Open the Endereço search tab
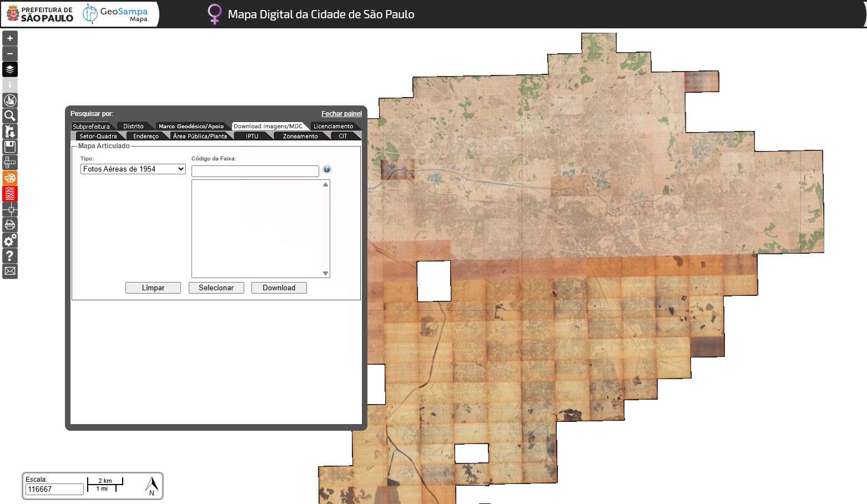The height and width of the screenshot is (504, 867). pyautogui.click(x=146, y=136)
